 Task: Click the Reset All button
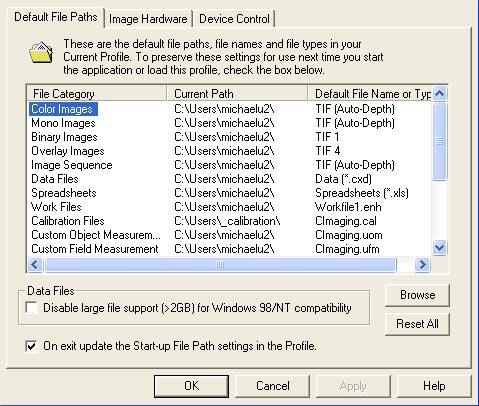tap(417, 324)
